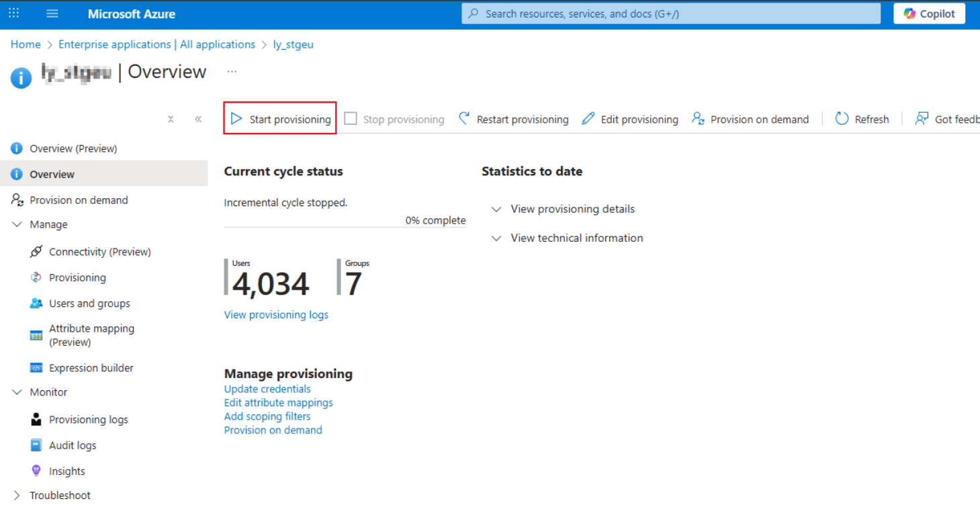Viewport: 980px width, 507px height.
Task: Click the Refresh icon
Action: point(842,119)
